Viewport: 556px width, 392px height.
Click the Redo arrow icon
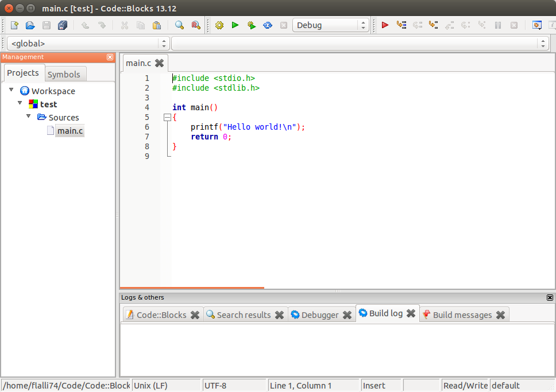pos(102,25)
